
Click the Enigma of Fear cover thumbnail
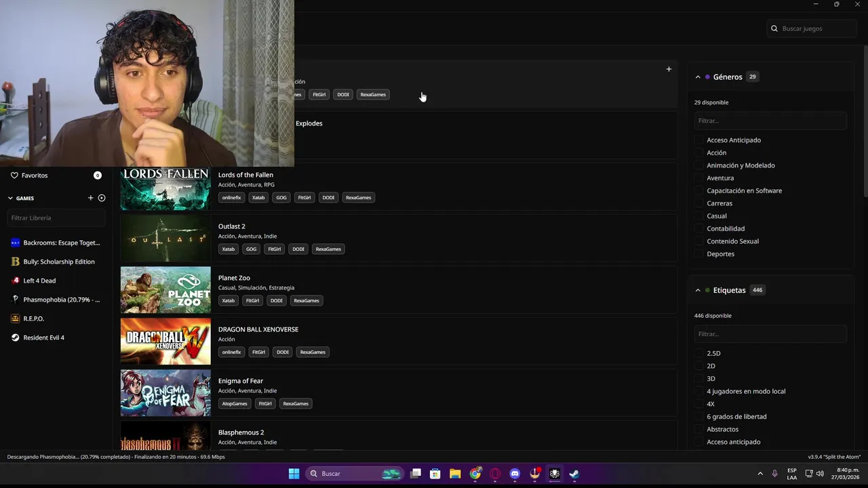point(165,392)
